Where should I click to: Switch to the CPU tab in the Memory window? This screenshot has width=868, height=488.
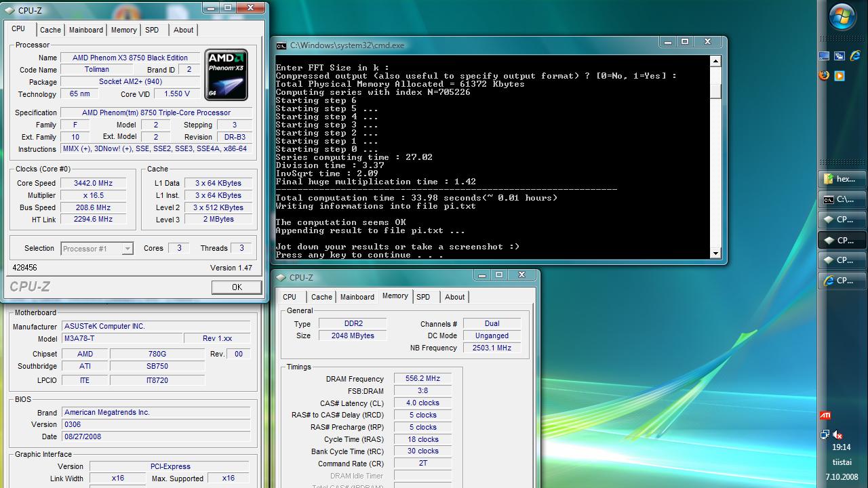click(290, 297)
